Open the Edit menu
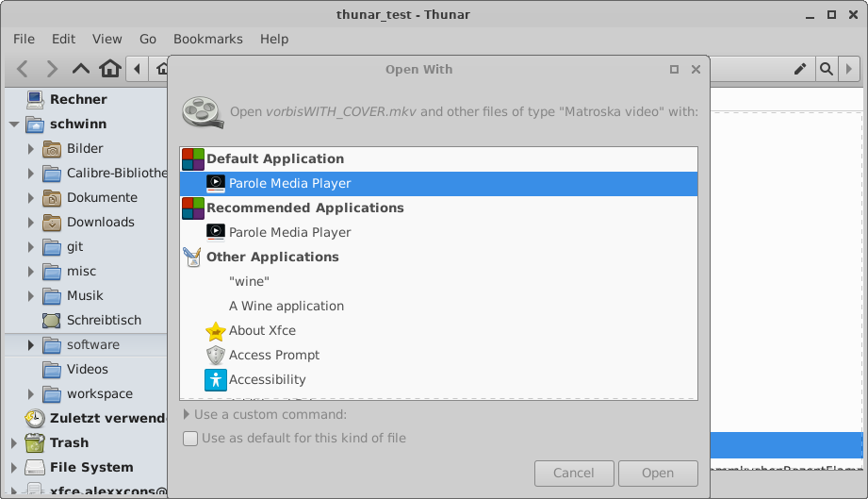Viewport: 868px width, 499px height. pyautogui.click(x=64, y=39)
